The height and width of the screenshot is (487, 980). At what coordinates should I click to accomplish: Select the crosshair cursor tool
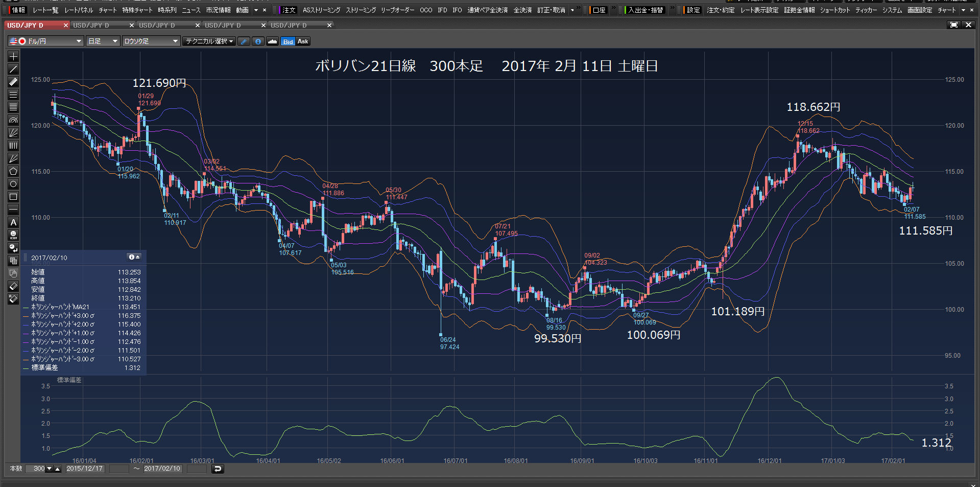pyautogui.click(x=13, y=56)
